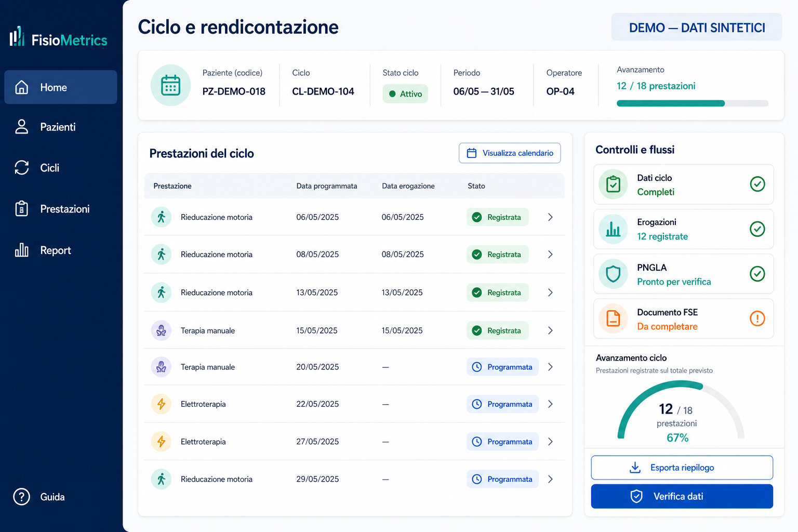The image size is (798, 532).
Task: Expand the 15/05/2025 Terapia manuale row chevron
Action: [x=550, y=330]
